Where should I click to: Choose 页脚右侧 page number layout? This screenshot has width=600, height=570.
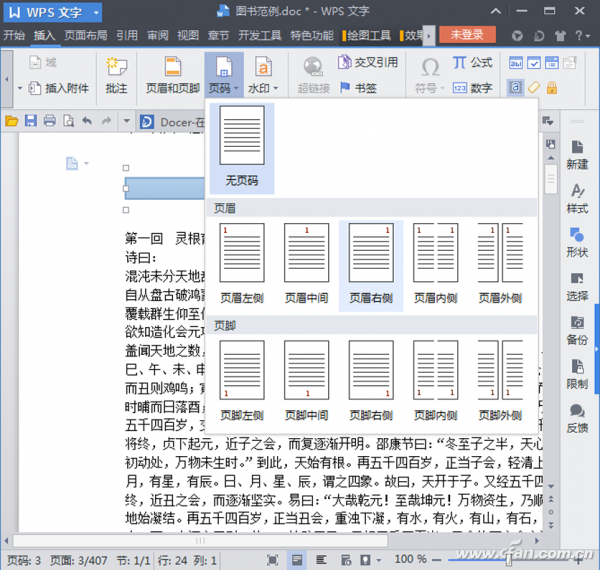(x=371, y=381)
